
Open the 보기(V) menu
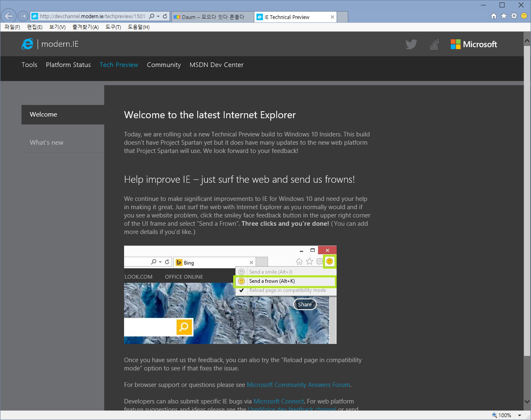pos(57,27)
